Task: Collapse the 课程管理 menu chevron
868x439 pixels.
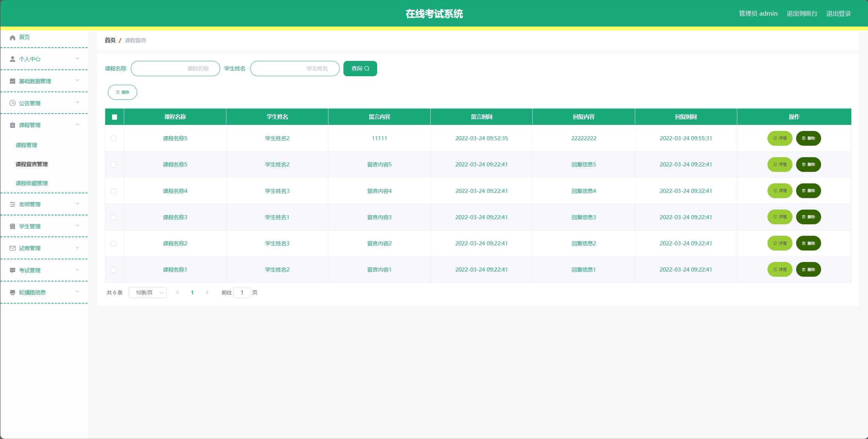Action: [77, 125]
